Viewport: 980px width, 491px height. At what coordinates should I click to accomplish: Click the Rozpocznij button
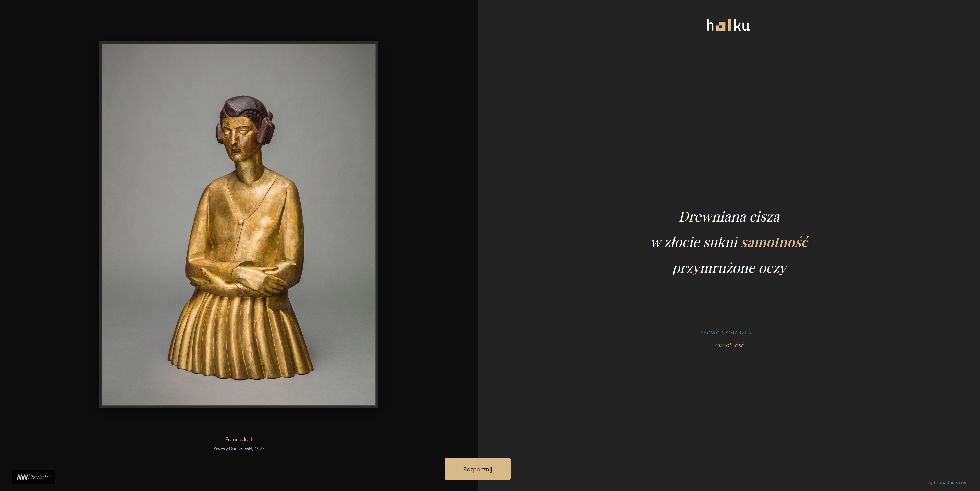click(477, 469)
